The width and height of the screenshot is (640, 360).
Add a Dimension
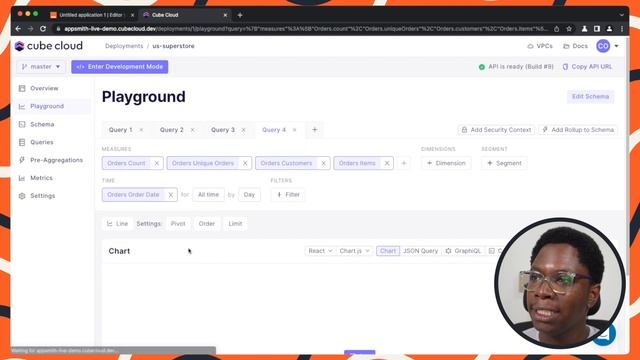[446, 163]
